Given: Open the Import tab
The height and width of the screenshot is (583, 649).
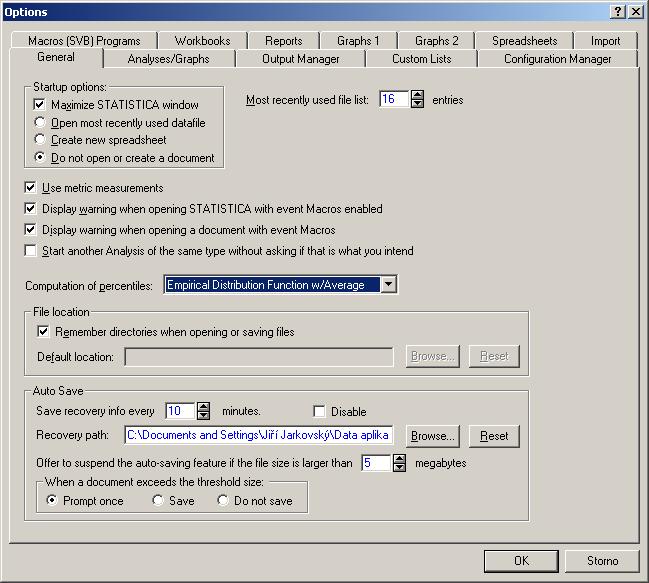Looking at the screenshot, I should pyautogui.click(x=605, y=41).
